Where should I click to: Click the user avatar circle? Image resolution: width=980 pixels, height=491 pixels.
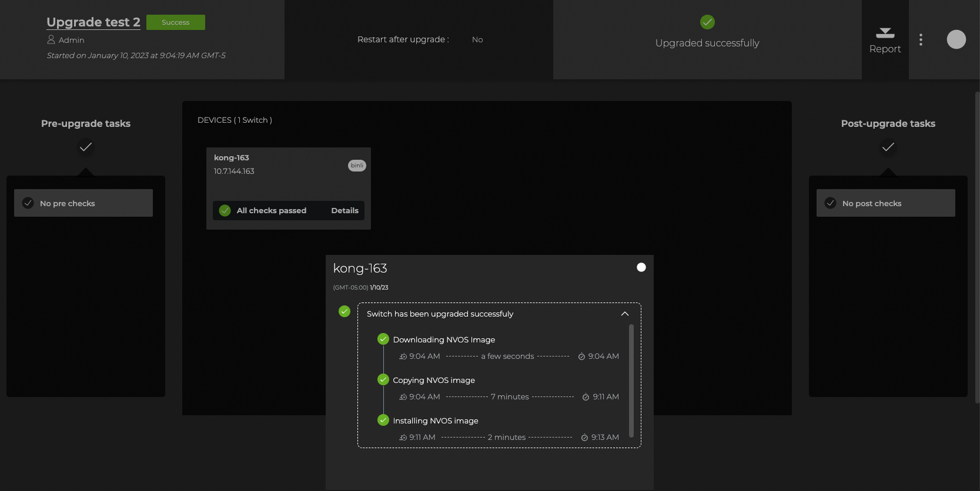[956, 39]
